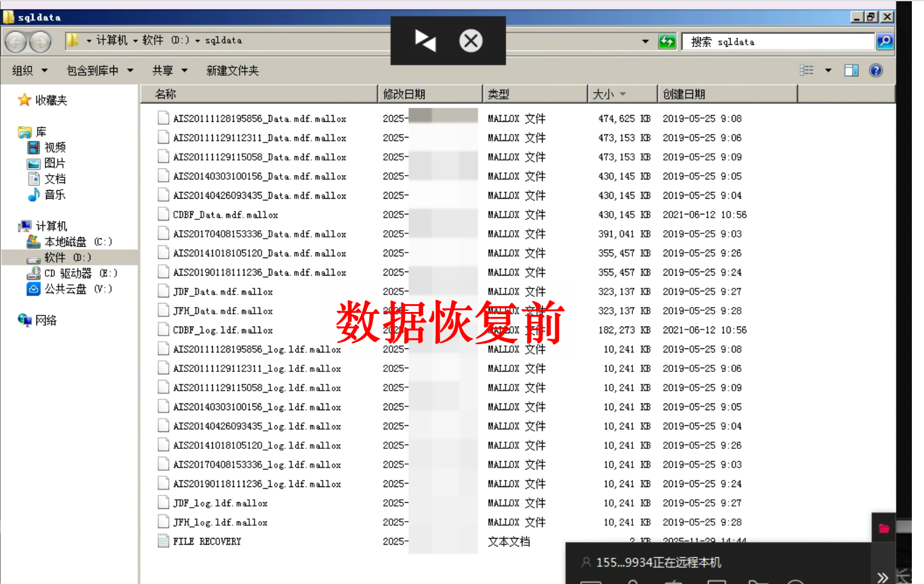The height and width of the screenshot is (584, 924).
Task: Click the change view icon in toolbar
Action: pyautogui.click(x=806, y=70)
